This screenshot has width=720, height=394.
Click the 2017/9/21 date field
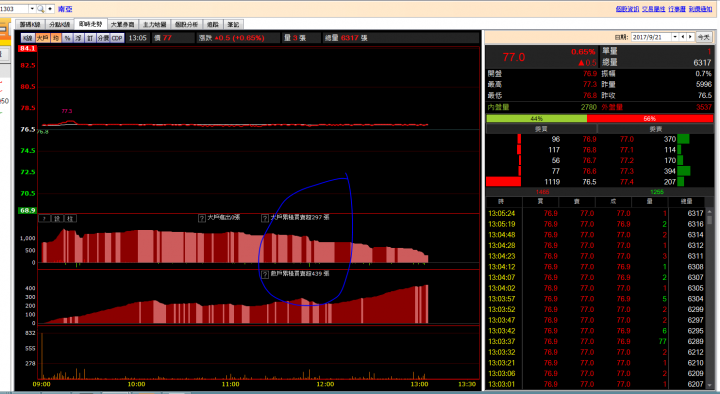pos(651,37)
